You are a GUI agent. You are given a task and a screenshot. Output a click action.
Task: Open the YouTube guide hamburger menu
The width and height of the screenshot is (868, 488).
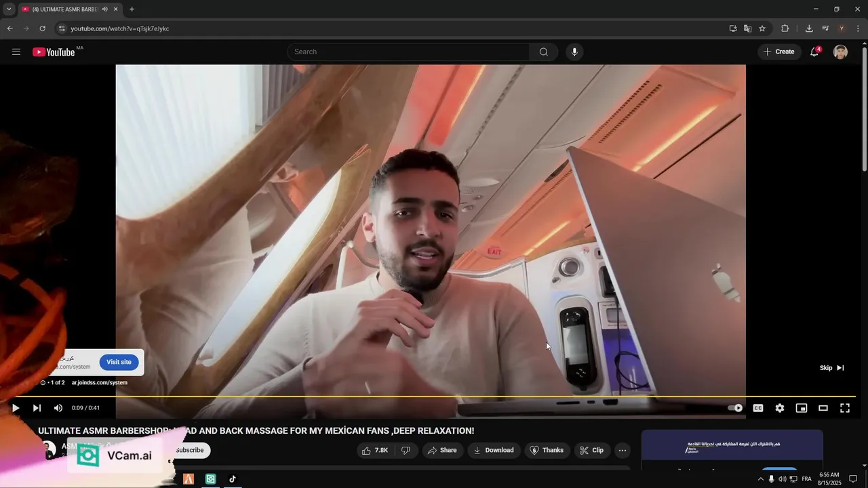pyautogui.click(x=16, y=52)
